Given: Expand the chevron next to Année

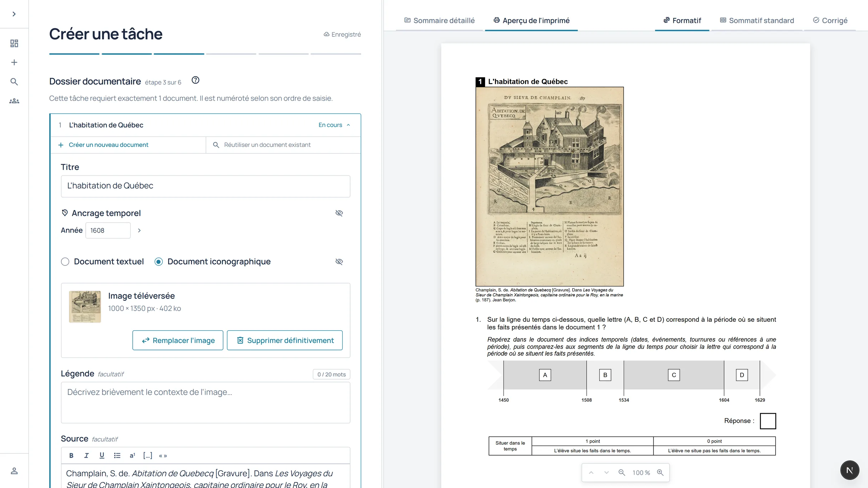Looking at the screenshot, I should pos(139,230).
